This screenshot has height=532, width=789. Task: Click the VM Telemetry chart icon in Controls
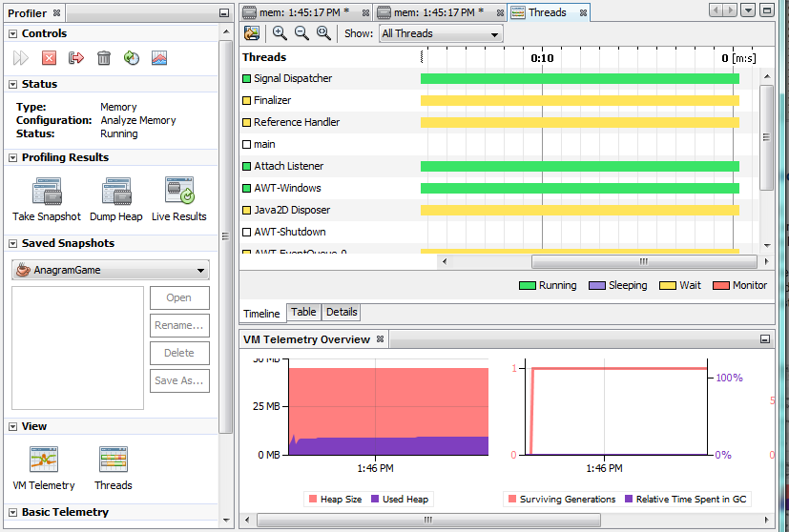(159, 58)
